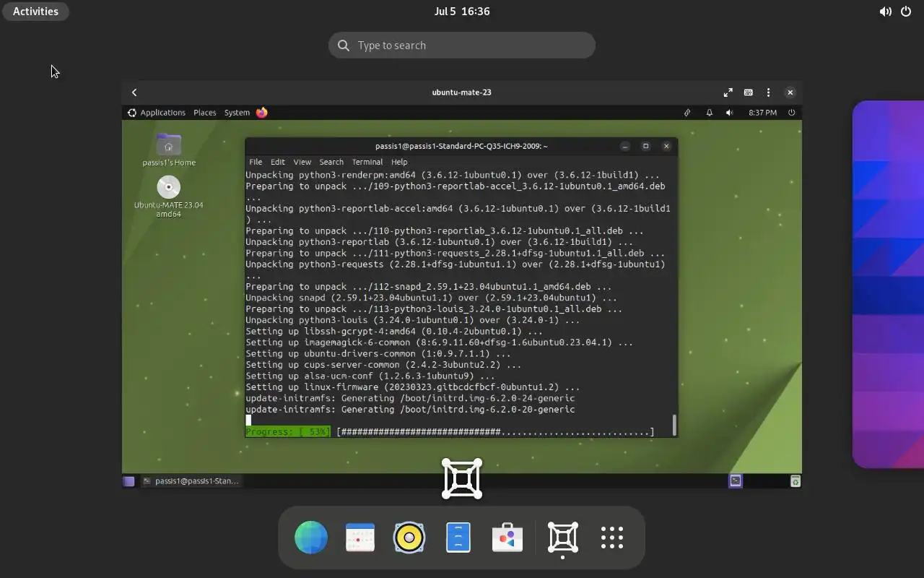Open the Ubuntu-MATE 23.04 amd64 disc icon
This screenshot has width=924, height=578.
click(x=169, y=197)
